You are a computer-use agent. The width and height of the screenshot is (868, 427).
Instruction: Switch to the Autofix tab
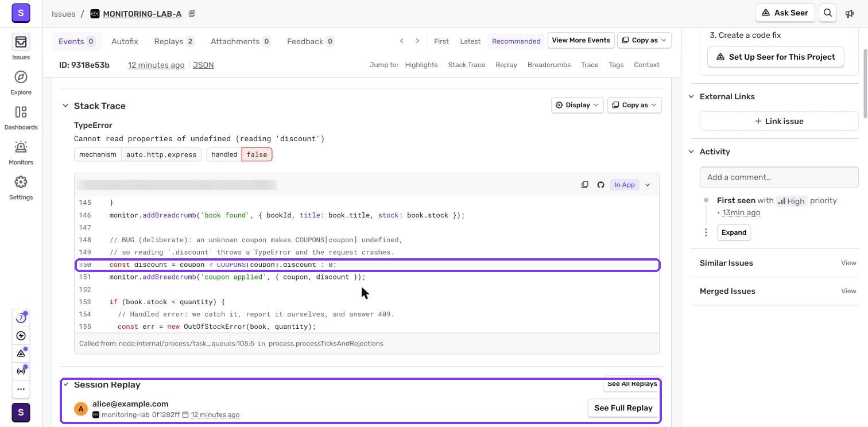[125, 41]
